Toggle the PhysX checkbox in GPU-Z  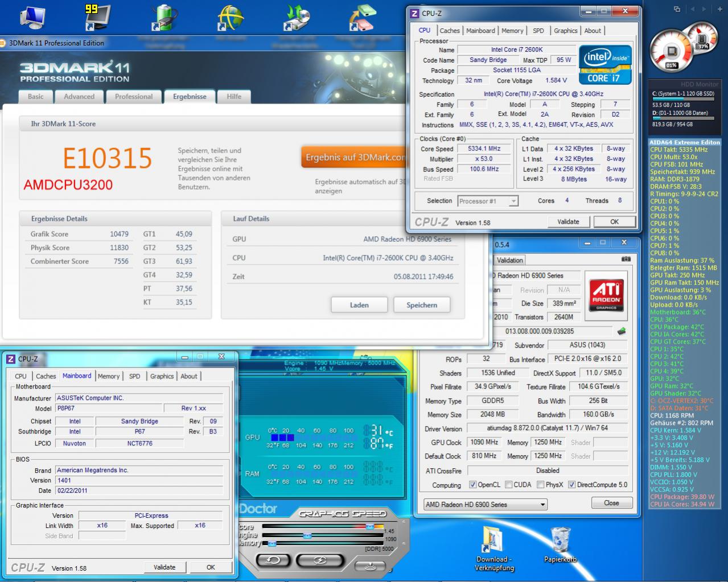540,485
